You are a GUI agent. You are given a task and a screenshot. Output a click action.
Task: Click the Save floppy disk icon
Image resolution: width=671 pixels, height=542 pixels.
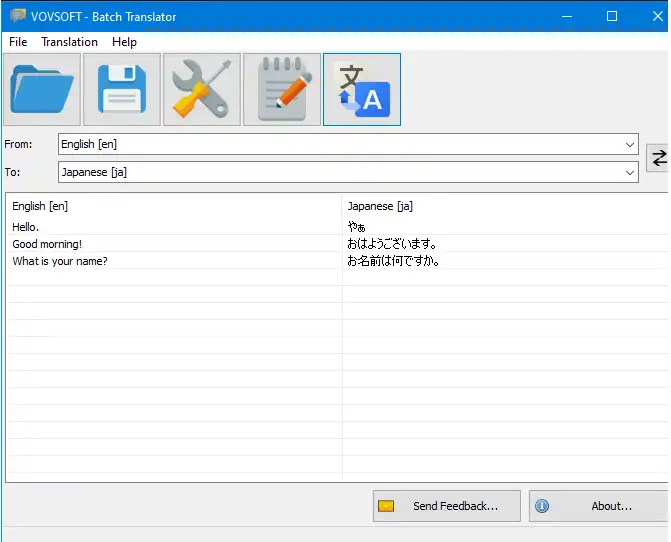click(122, 90)
